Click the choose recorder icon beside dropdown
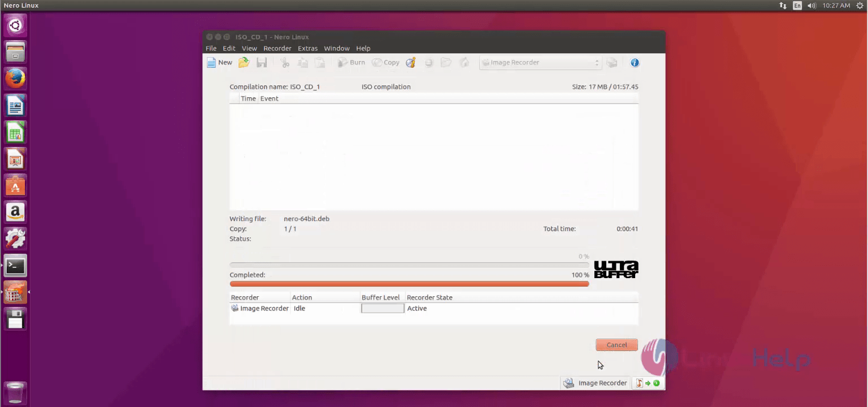 tap(612, 63)
